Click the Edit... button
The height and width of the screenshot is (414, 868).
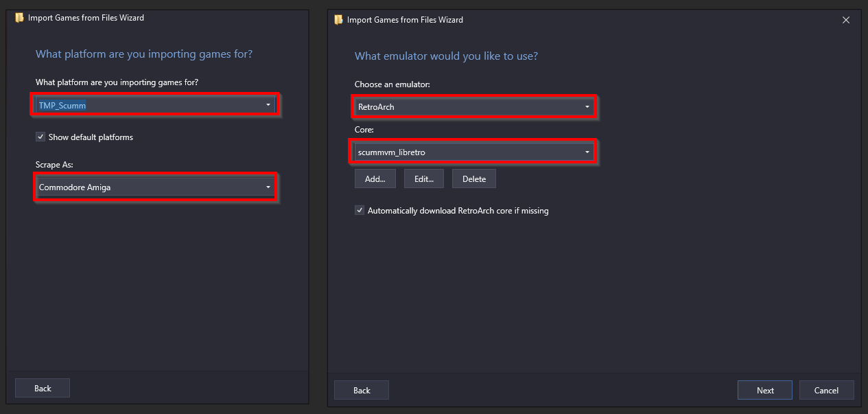tap(424, 179)
